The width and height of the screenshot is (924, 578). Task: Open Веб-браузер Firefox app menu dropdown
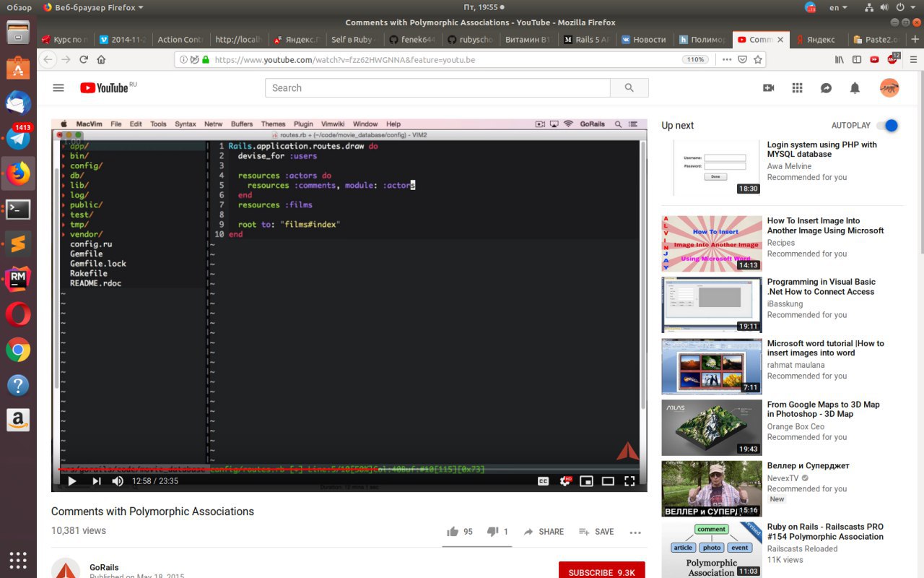pos(93,7)
